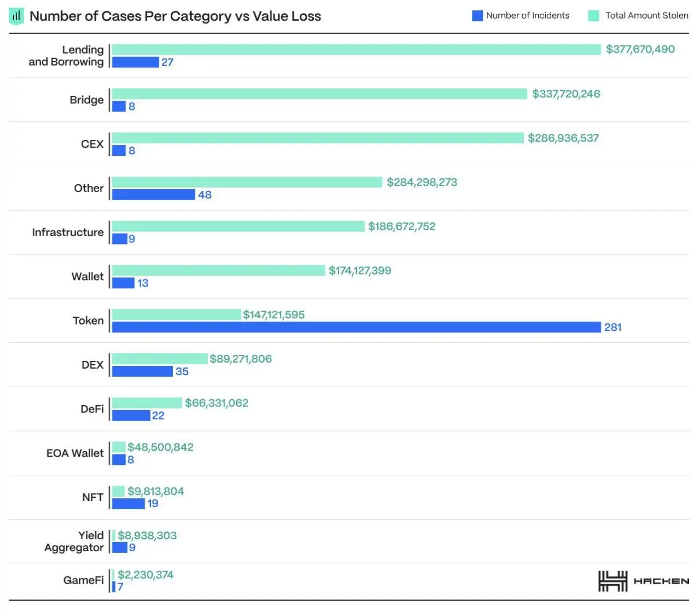Click the CEX green stolen amount bar

[x=318, y=138]
